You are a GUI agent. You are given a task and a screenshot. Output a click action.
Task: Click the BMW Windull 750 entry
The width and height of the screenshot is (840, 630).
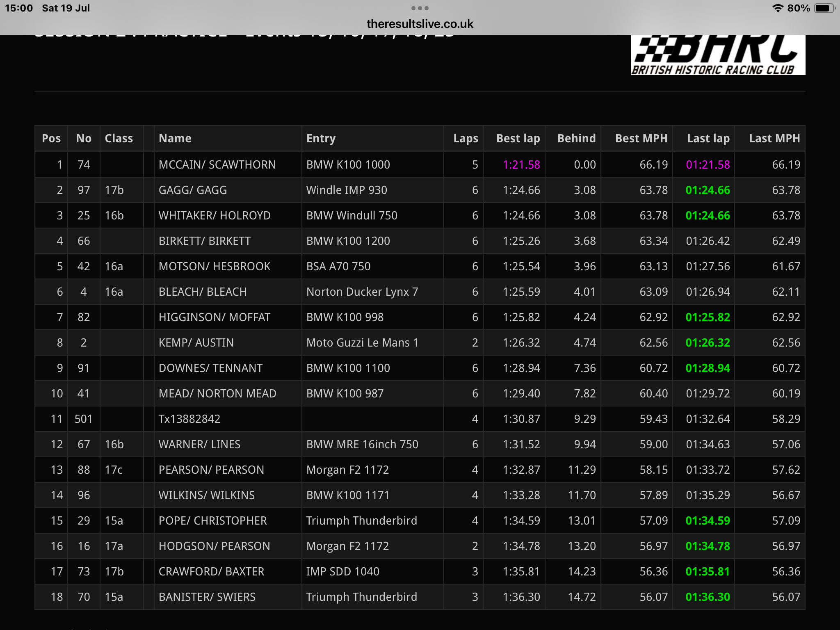click(352, 216)
